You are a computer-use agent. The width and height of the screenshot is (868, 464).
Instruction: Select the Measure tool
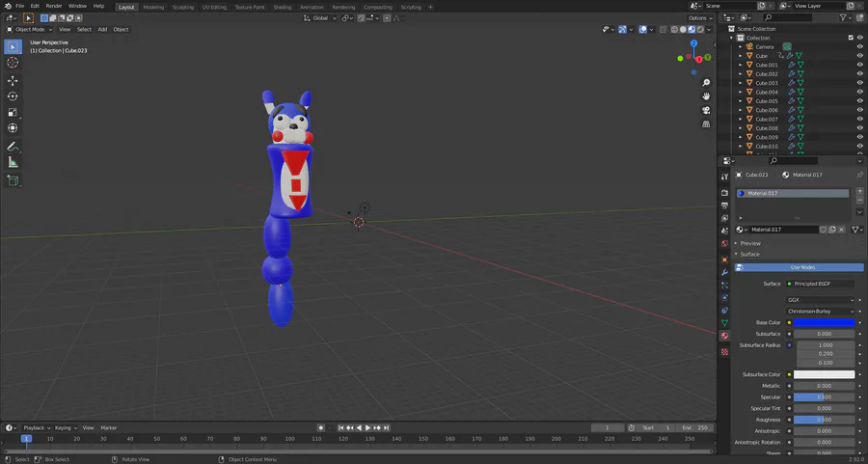coord(13,162)
